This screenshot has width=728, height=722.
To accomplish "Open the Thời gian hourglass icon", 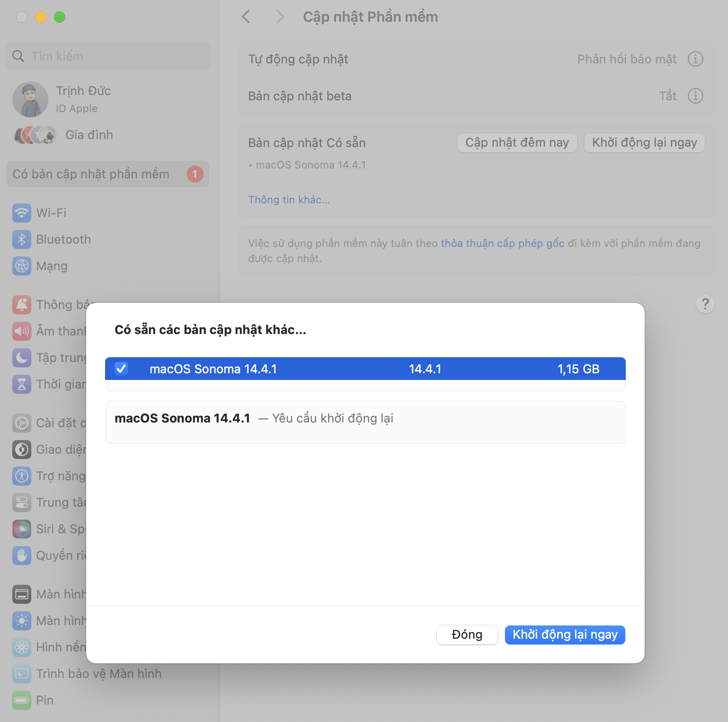I will pos(22,384).
